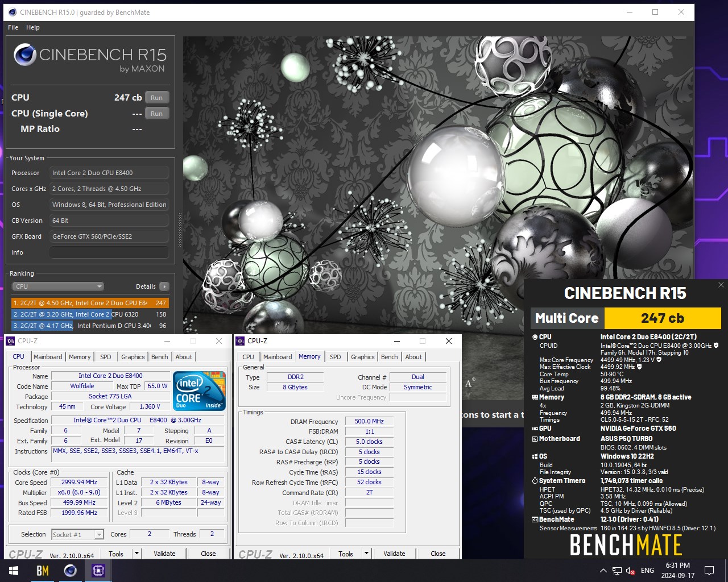
Task: Click Close button in left CPU-Z
Action: click(x=208, y=554)
